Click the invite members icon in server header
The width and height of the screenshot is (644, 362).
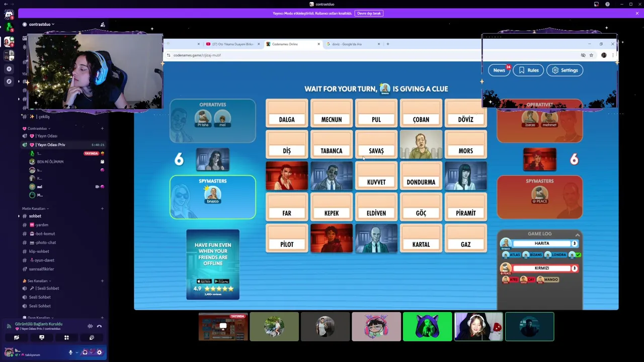[103, 24]
